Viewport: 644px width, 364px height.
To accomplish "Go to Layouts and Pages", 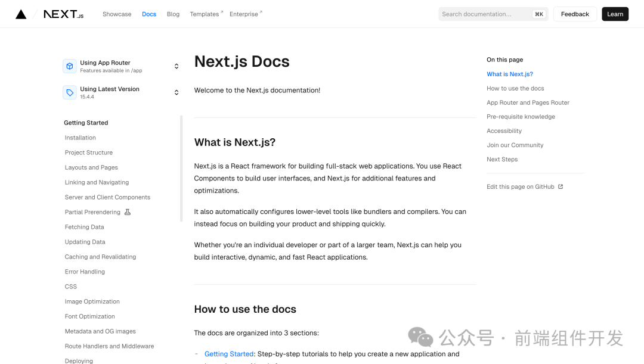I will [91, 167].
